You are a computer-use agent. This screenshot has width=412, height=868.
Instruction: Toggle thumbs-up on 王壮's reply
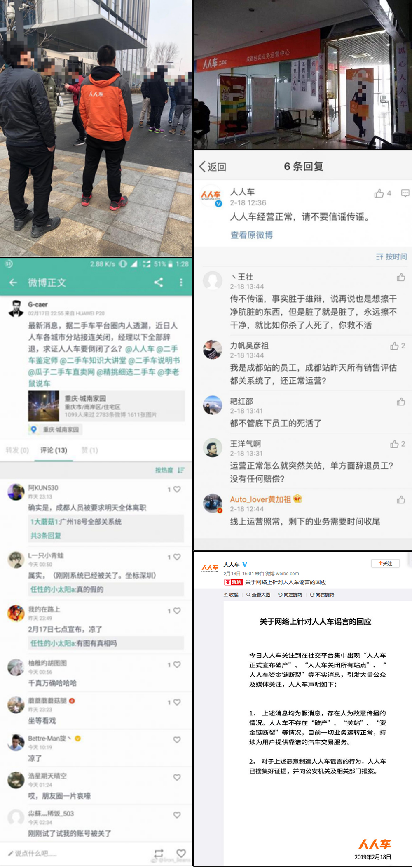(x=401, y=277)
